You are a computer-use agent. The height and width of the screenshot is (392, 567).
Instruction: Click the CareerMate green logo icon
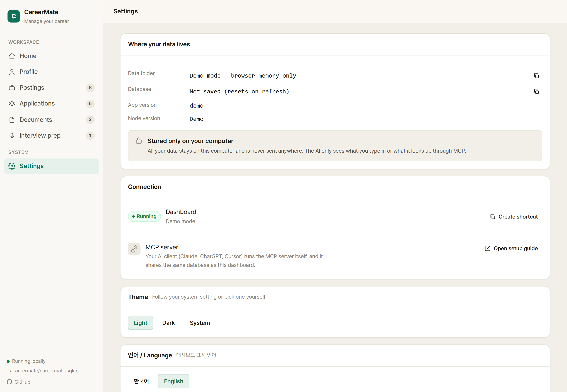point(14,16)
